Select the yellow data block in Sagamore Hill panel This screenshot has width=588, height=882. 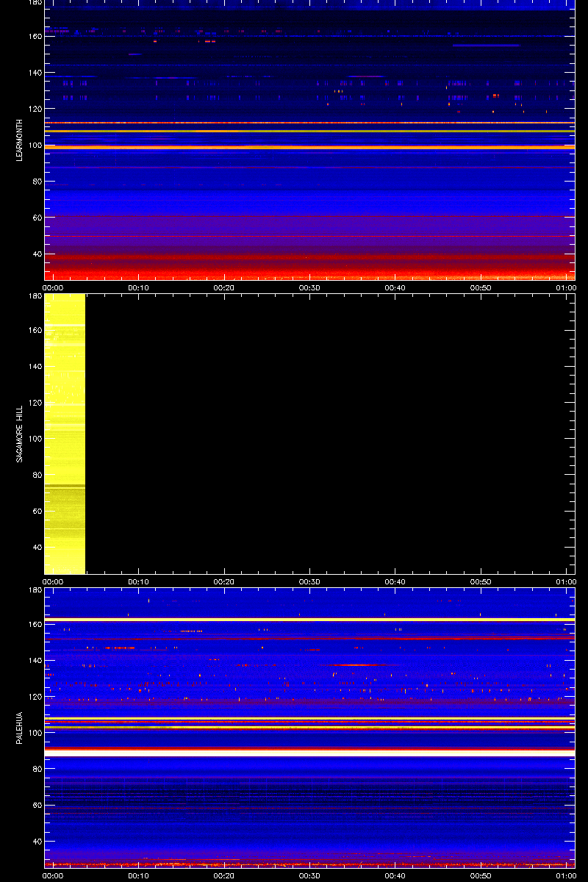[x=65, y=434]
